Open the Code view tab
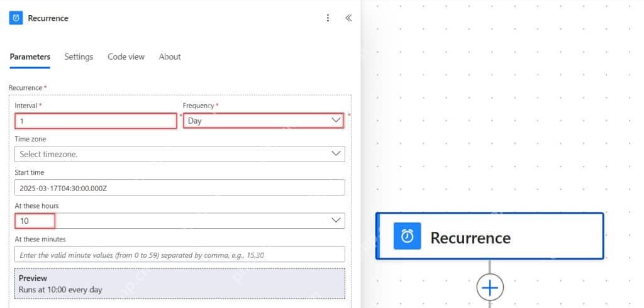The height and width of the screenshot is (308, 644). [x=126, y=57]
